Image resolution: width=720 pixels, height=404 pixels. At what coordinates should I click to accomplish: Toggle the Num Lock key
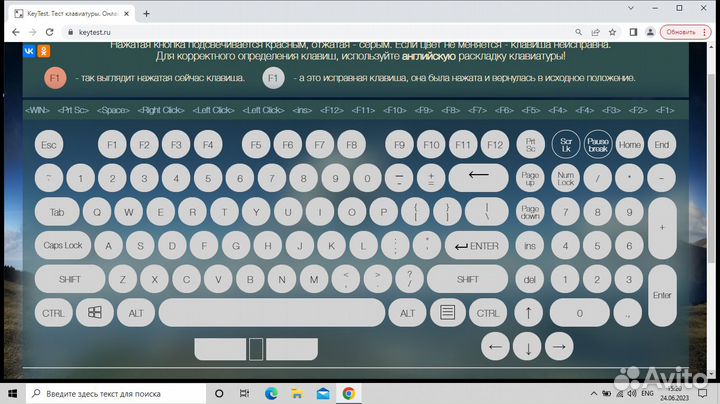[566, 178]
